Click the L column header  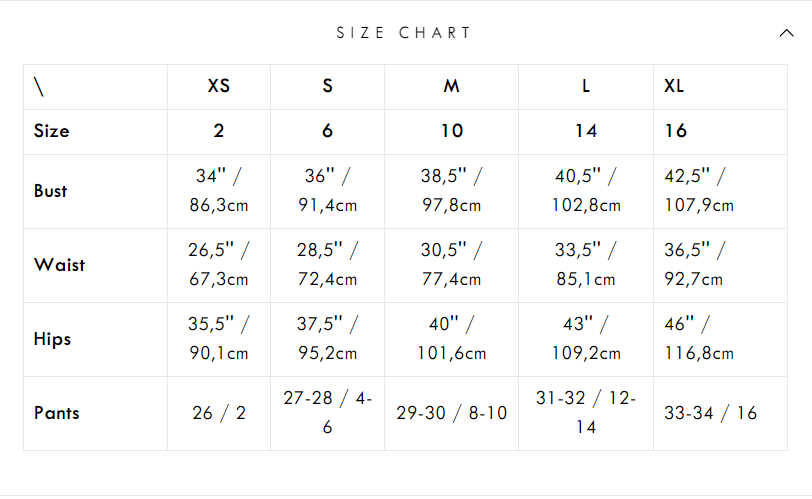click(586, 86)
